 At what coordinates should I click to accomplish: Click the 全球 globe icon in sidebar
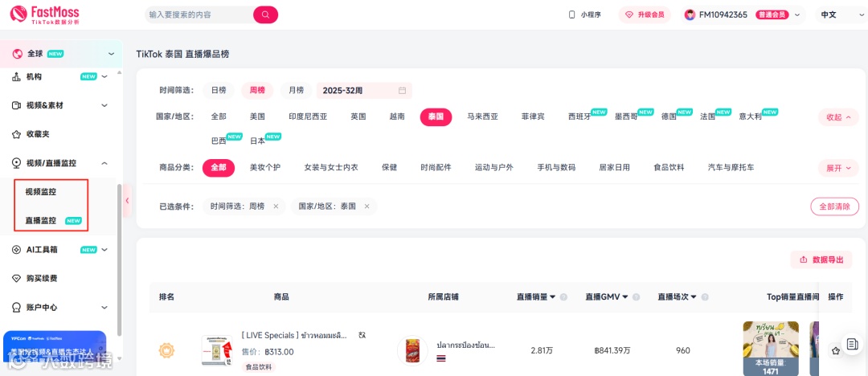pyautogui.click(x=17, y=54)
